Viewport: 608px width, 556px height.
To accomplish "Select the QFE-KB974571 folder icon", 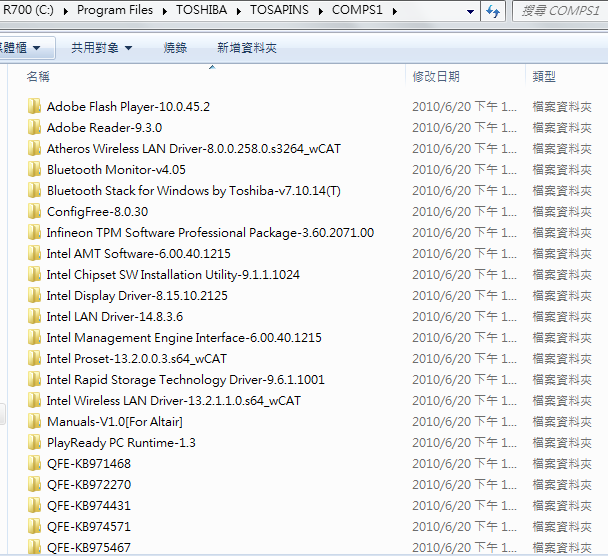I will (35, 526).
